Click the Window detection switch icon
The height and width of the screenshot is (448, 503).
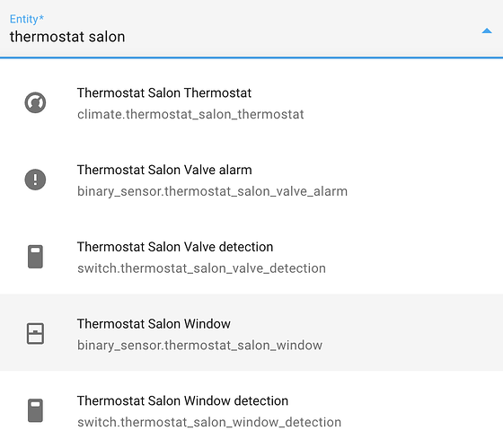35,410
